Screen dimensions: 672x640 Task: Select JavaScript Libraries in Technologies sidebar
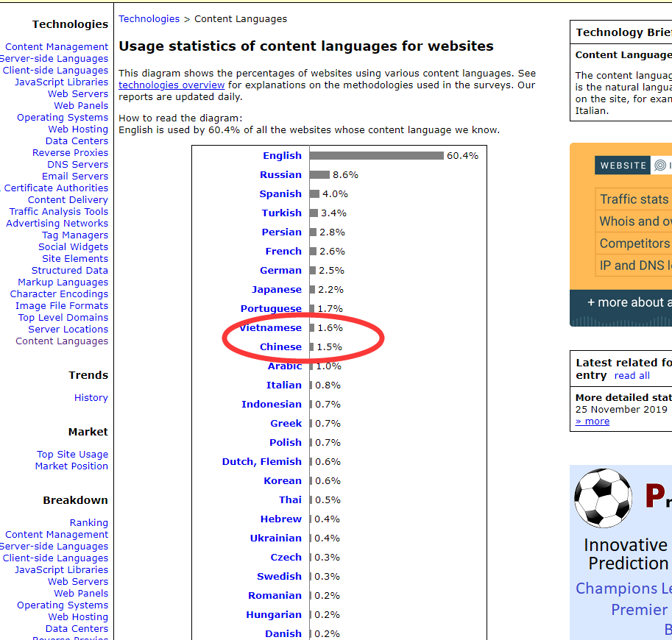click(x=61, y=82)
